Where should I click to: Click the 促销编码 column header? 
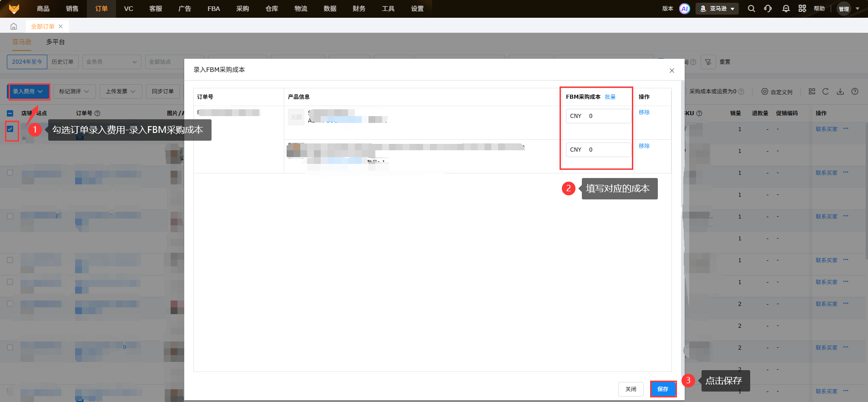pos(787,113)
